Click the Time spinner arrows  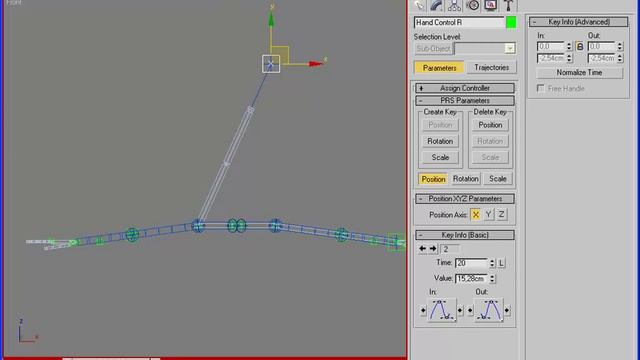click(x=492, y=263)
